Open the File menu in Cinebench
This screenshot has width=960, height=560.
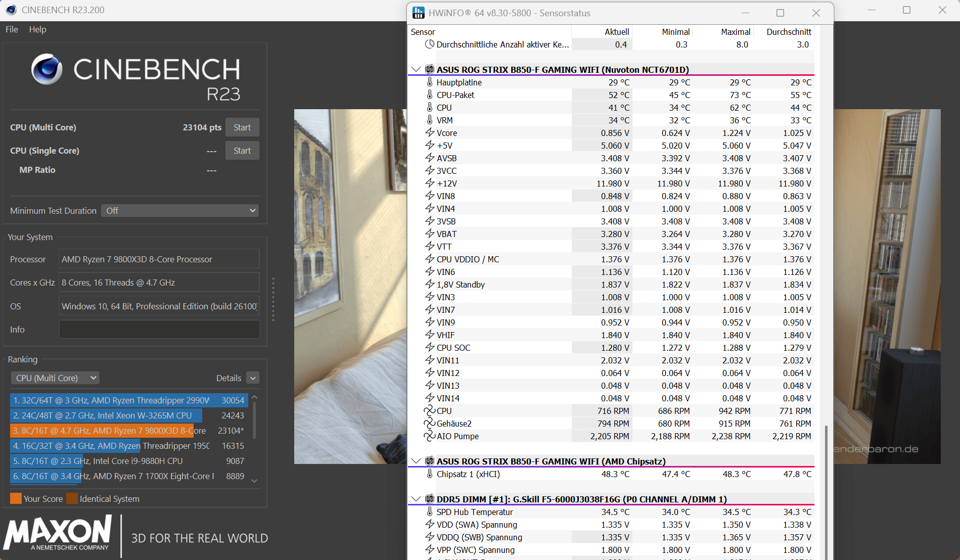pyautogui.click(x=12, y=29)
